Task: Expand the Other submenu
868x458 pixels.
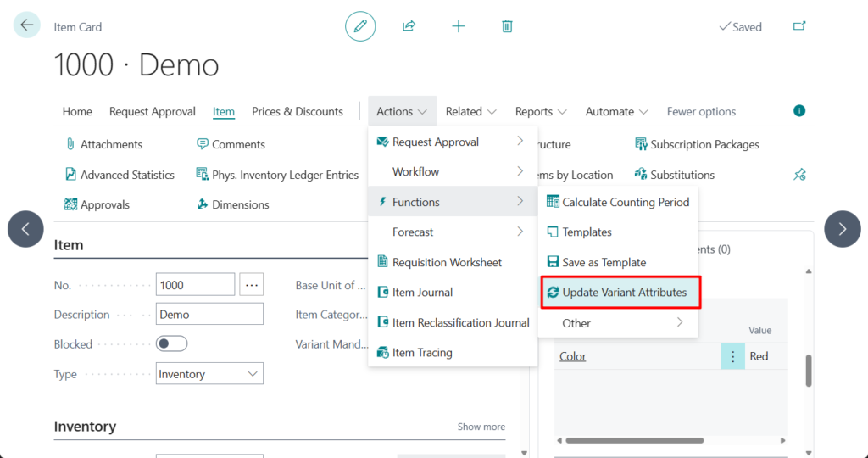Action: [x=622, y=323]
